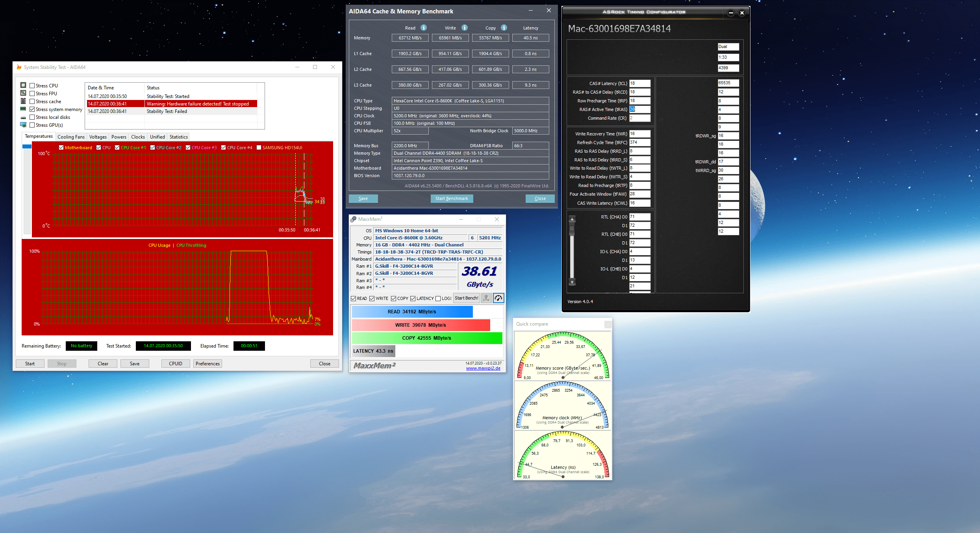
Task: Switch to the Voltages tab
Action: pos(98,137)
